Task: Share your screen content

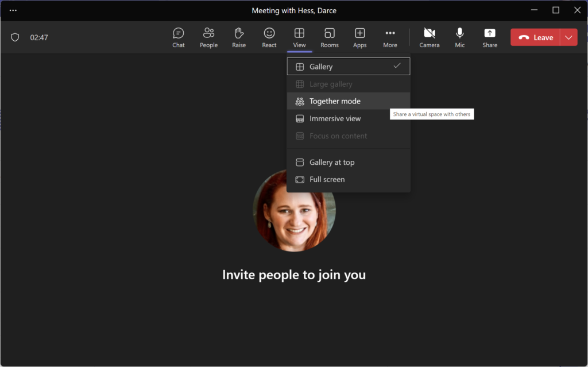Action: pyautogui.click(x=490, y=37)
